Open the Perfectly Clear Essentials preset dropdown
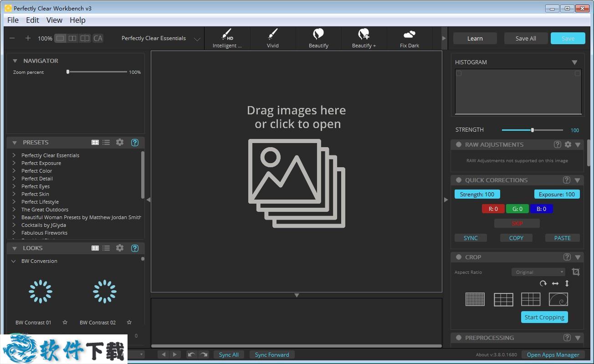The image size is (594, 364). pos(197,39)
